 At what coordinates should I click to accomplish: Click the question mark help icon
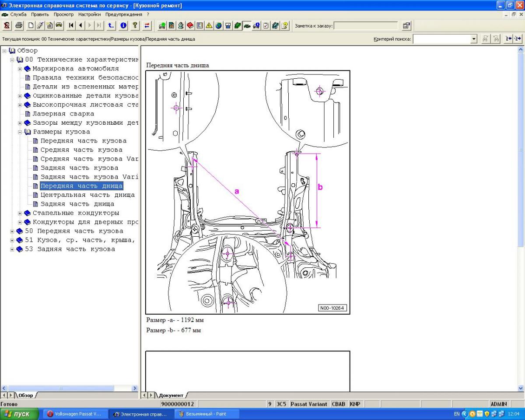click(135, 26)
